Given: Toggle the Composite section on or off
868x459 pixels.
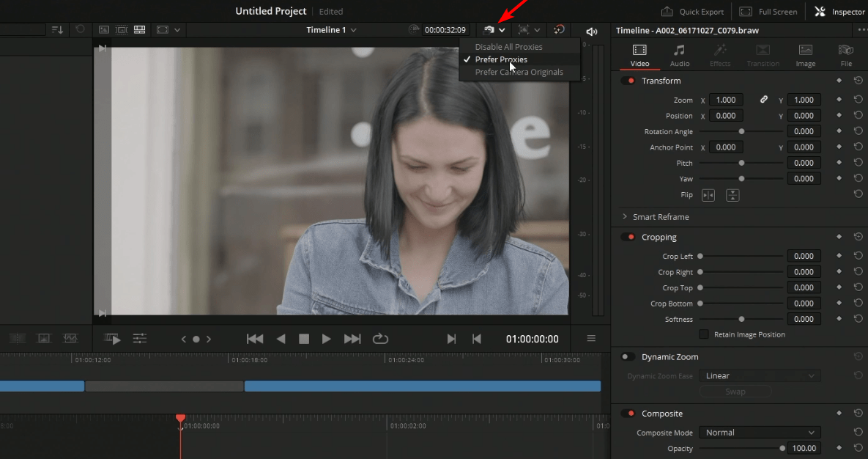Looking at the screenshot, I should 628,413.
